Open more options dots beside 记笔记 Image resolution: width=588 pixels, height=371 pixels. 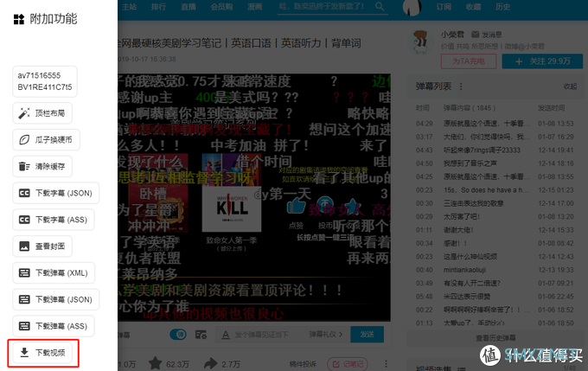pos(386,364)
